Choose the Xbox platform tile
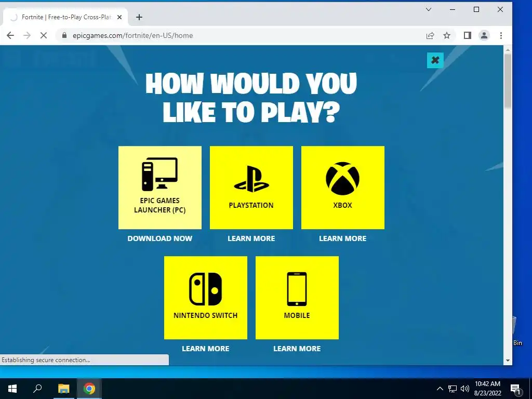 pyautogui.click(x=343, y=188)
